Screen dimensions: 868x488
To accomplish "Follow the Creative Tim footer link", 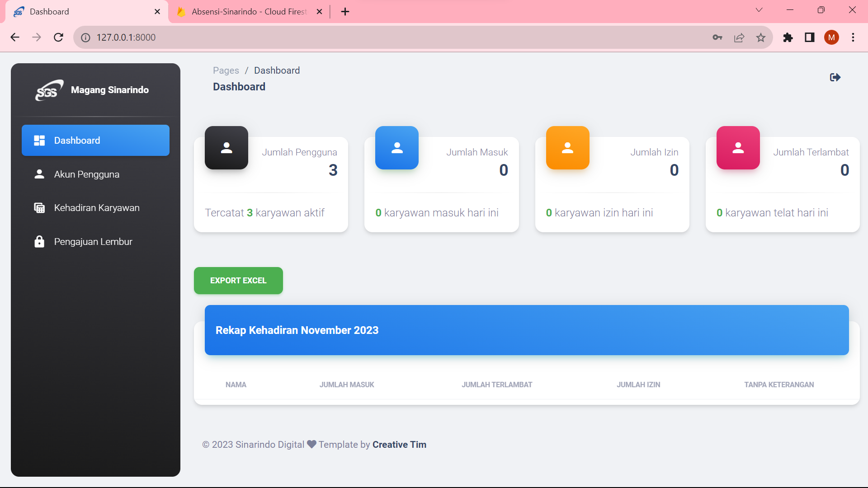I will pyautogui.click(x=399, y=445).
